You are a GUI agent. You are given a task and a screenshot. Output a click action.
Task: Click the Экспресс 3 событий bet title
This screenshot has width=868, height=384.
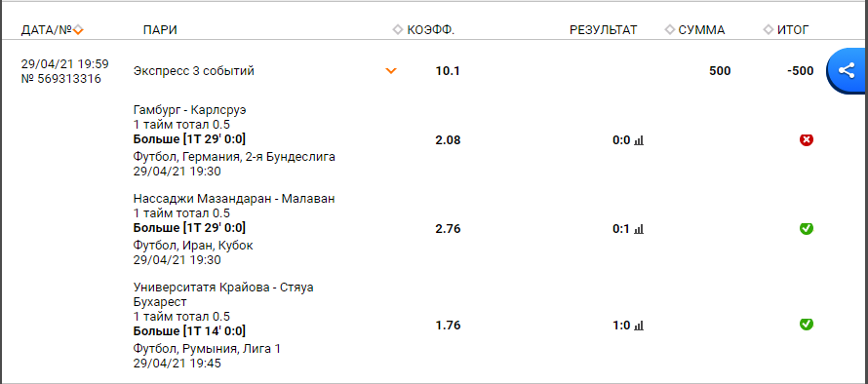(x=194, y=71)
